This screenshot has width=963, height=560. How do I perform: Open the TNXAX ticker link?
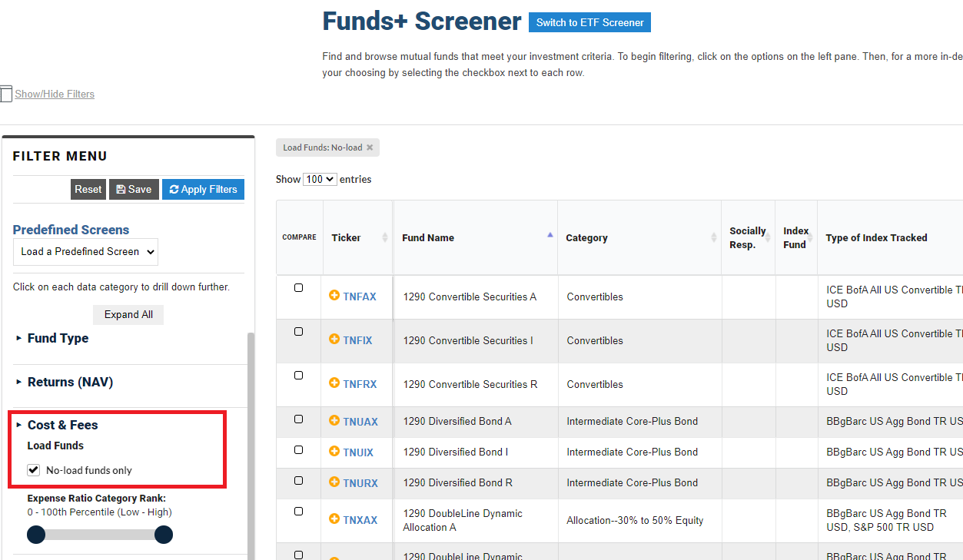360,520
